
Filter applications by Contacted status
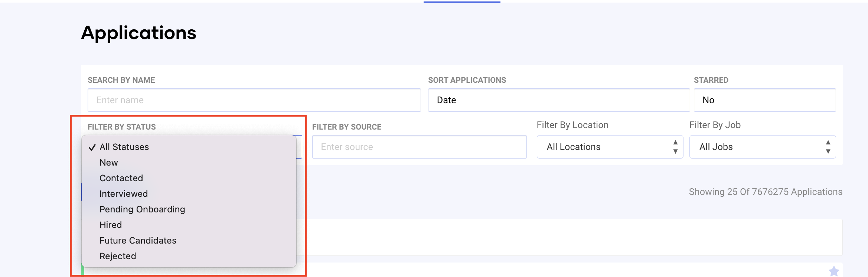click(x=121, y=178)
